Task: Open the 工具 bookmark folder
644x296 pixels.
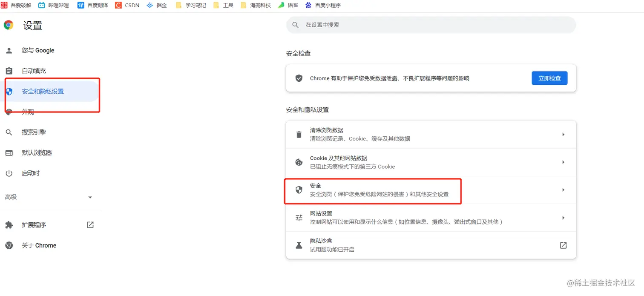Action: coord(223,6)
